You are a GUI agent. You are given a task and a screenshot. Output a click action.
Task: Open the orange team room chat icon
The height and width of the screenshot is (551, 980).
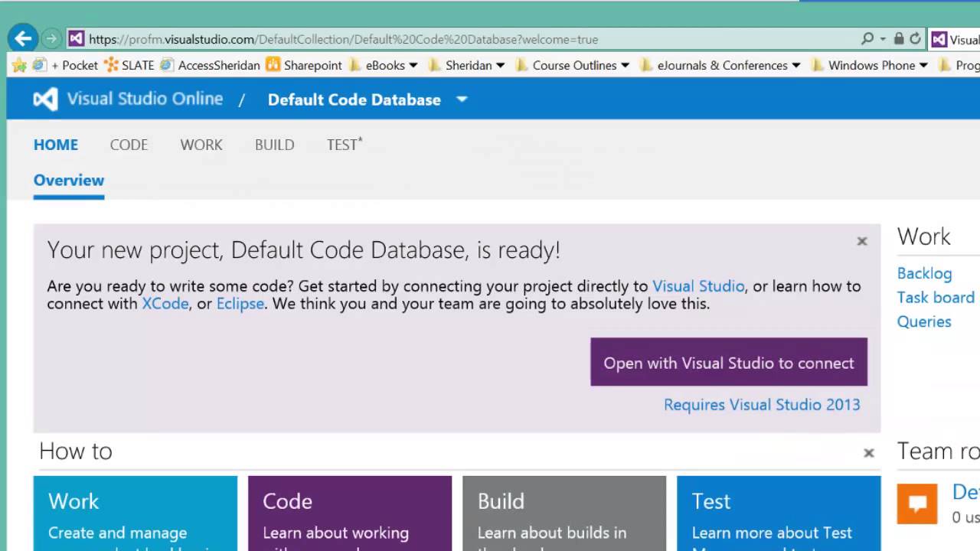917,503
